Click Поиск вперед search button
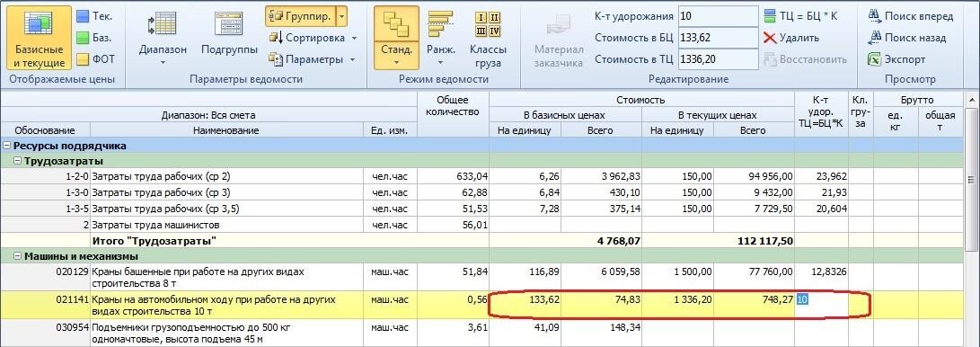This screenshot has width=980, height=347. pos(910,16)
